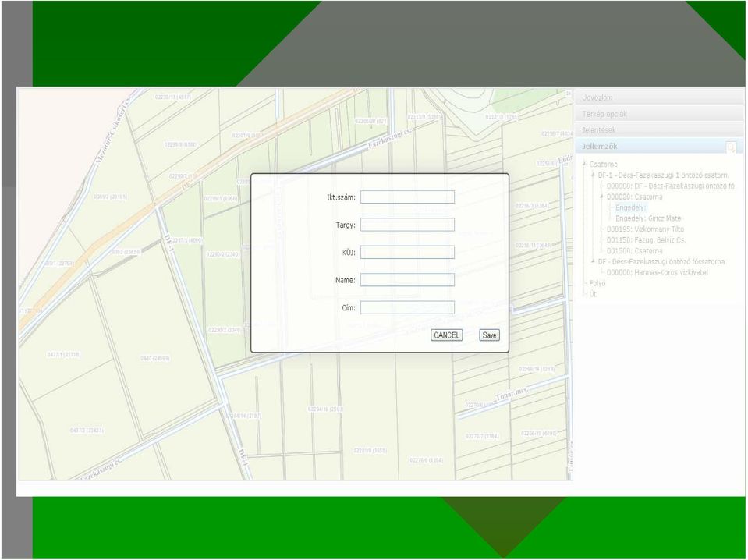Screen dimensions: 748x560
Task: Select the empty Engedely: tree item
Action: pyautogui.click(x=631, y=207)
